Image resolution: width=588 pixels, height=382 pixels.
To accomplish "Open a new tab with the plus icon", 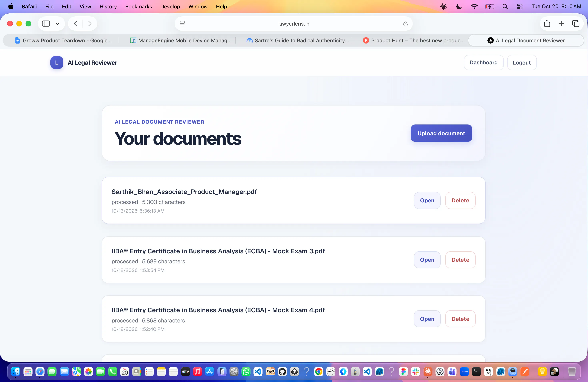I will 561,24.
